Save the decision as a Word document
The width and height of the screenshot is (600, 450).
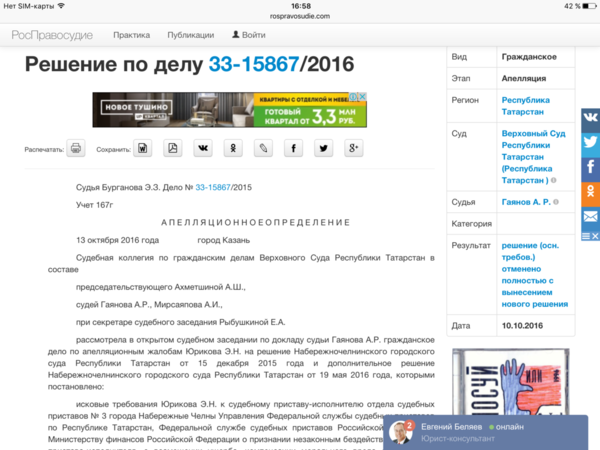pos(144,149)
